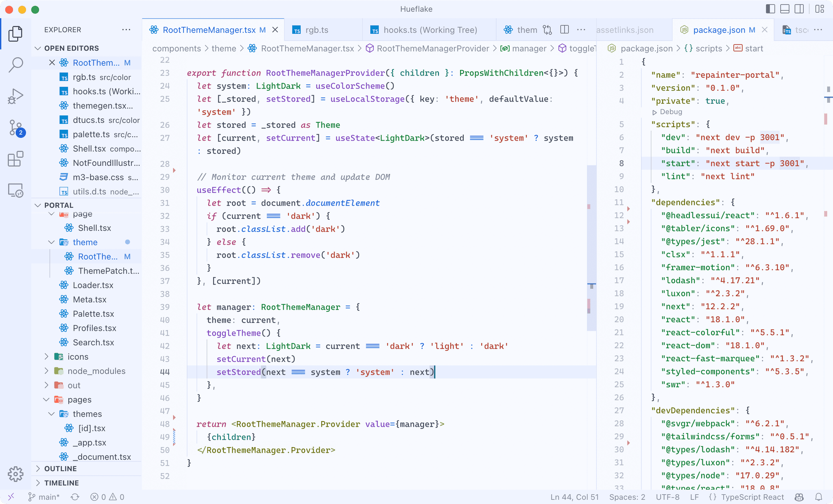Viewport: 833px width, 504px height.
Task: Customize layout icon in title bar
Action: [x=820, y=9]
